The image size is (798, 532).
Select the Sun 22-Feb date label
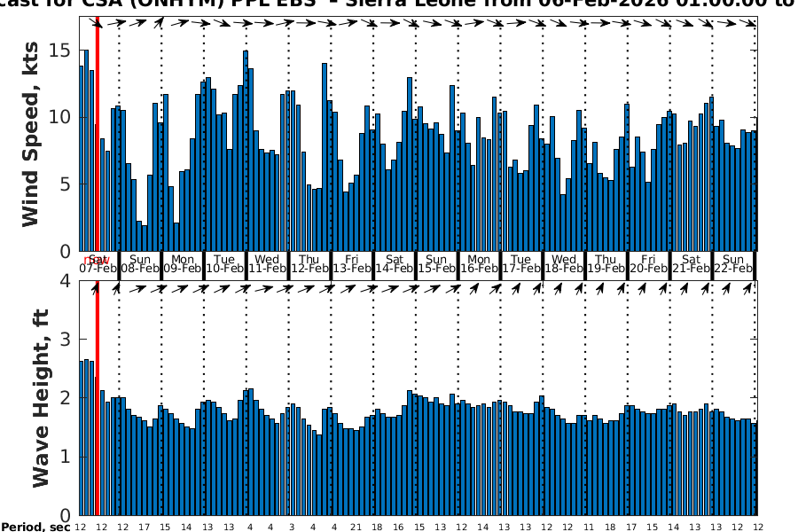click(x=733, y=263)
